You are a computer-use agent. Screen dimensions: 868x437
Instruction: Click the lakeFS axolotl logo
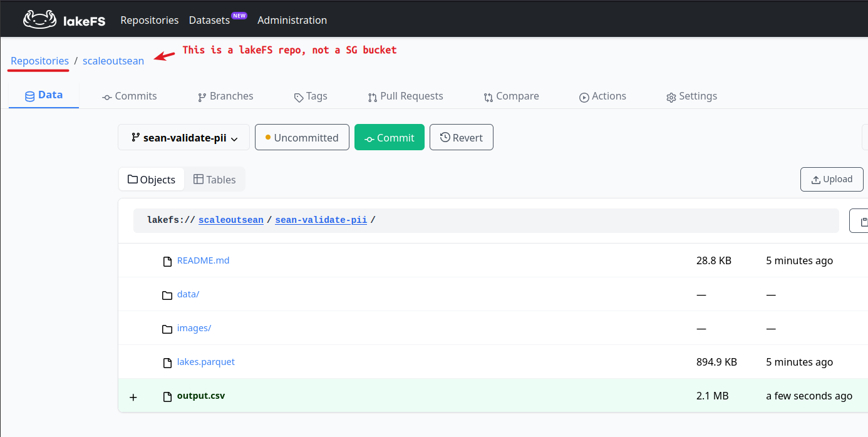click(40, 20)
